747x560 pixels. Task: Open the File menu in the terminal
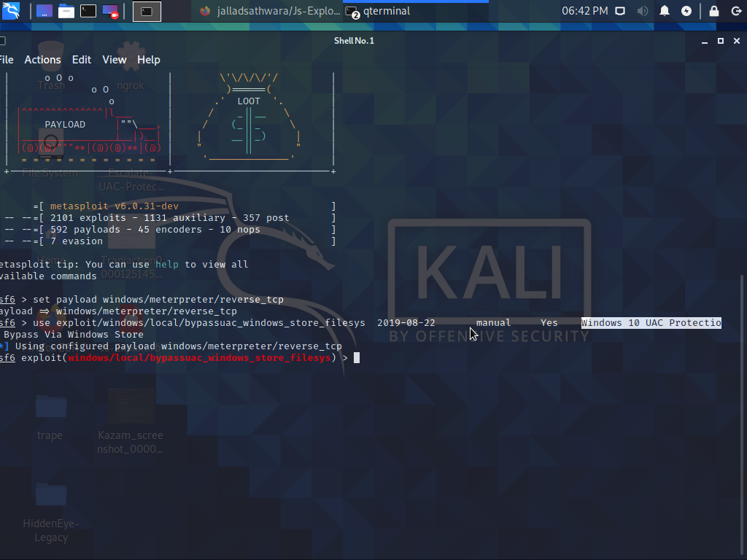click(x=6, y=60)
